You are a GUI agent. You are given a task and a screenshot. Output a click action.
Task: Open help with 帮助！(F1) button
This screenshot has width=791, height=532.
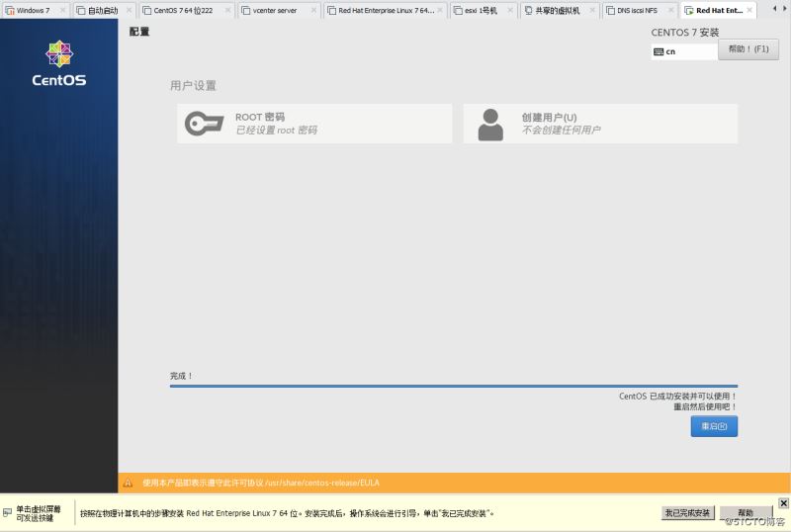748,49
